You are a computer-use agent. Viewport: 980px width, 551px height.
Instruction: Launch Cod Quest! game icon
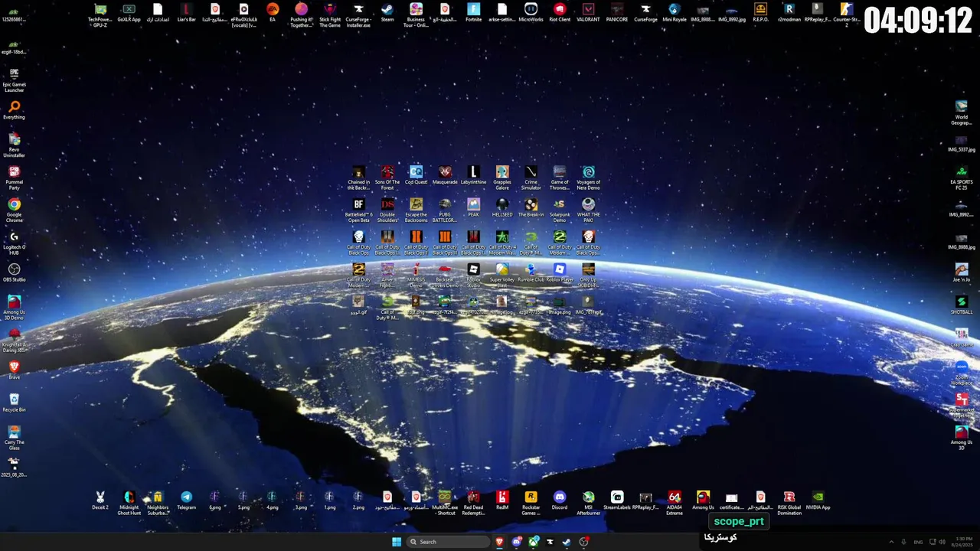coord(416,175)
